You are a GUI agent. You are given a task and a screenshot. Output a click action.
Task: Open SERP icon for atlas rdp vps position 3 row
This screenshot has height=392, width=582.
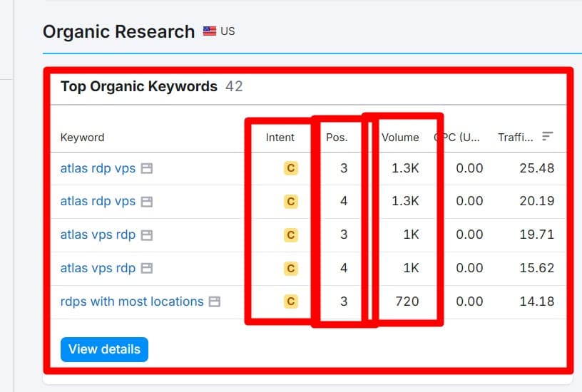(147, 168)
